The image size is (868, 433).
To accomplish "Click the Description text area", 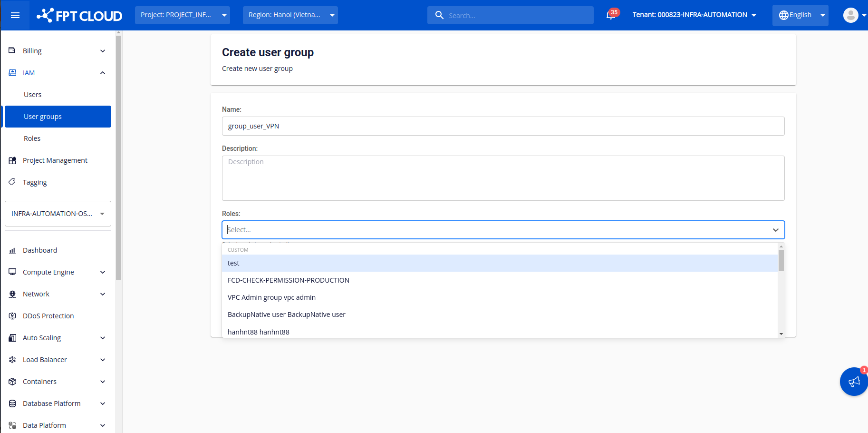I will tap(503, 178).
